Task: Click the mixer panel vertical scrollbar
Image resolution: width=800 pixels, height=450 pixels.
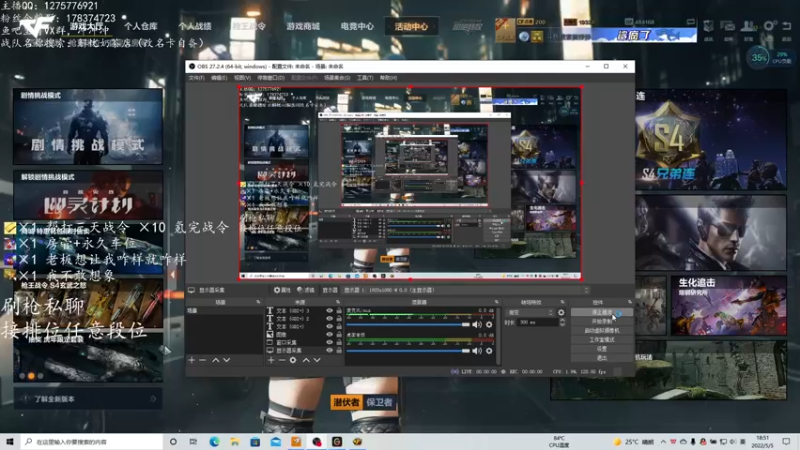Action: click(498, 336)
